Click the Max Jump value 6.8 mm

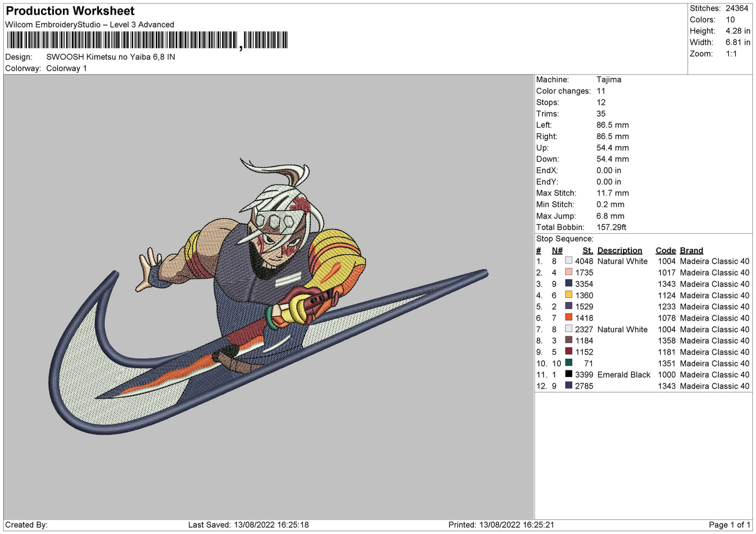(611, 216)
